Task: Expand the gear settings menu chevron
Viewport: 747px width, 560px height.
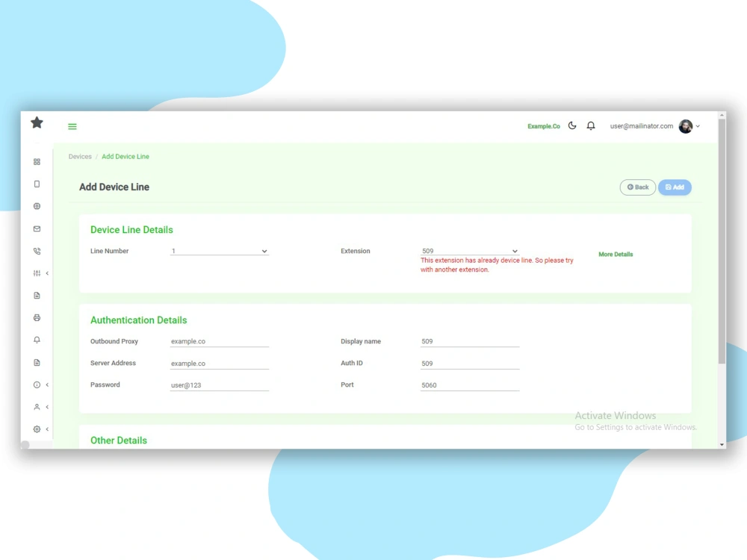Action: (47, 429)
